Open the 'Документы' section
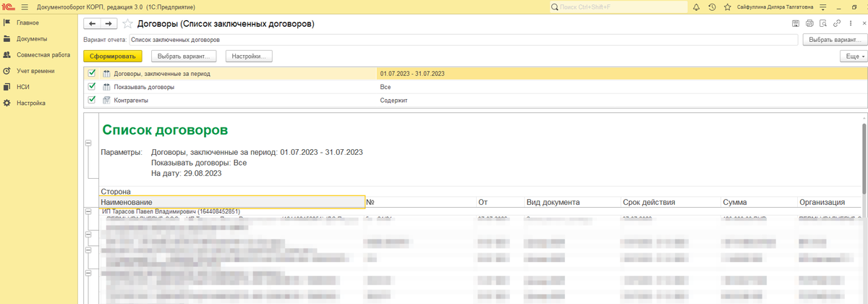 point(32,38)
